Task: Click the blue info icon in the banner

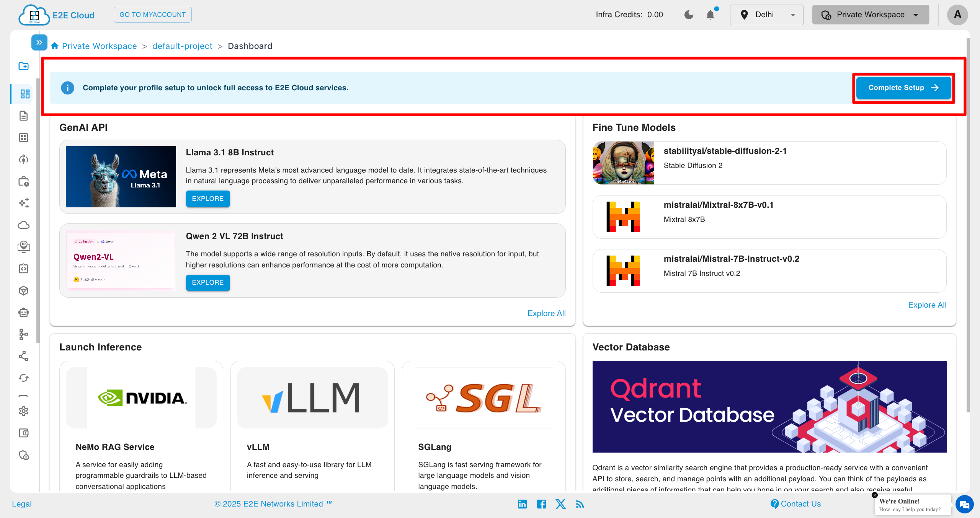Action: pos(68,88)
